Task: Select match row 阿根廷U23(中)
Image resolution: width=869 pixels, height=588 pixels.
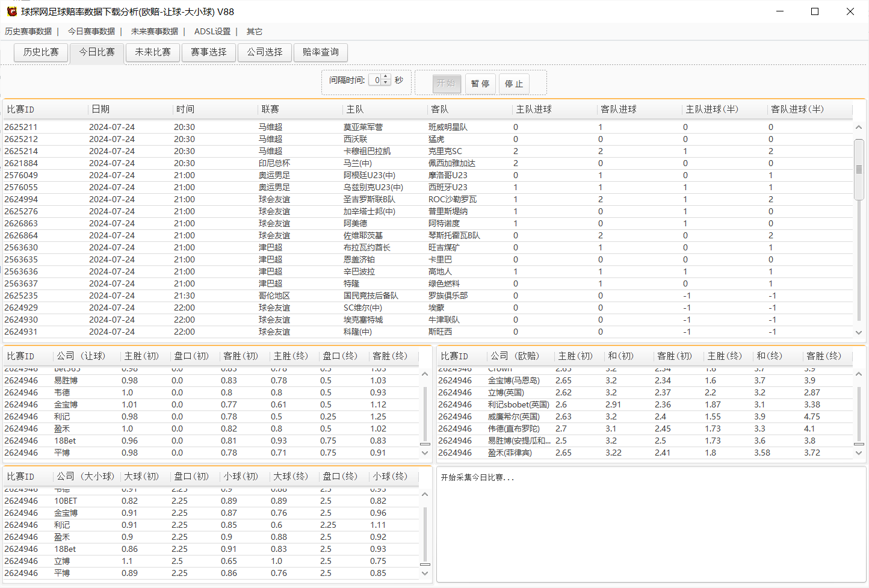Action: coord(428,175)
